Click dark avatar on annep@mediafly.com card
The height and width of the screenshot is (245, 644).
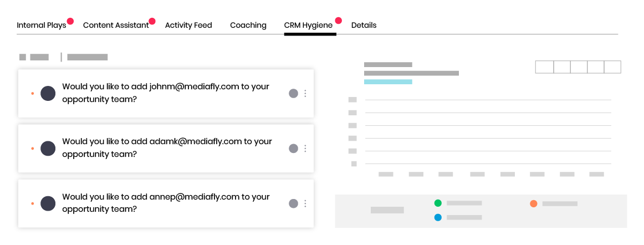tap(48, 203)
